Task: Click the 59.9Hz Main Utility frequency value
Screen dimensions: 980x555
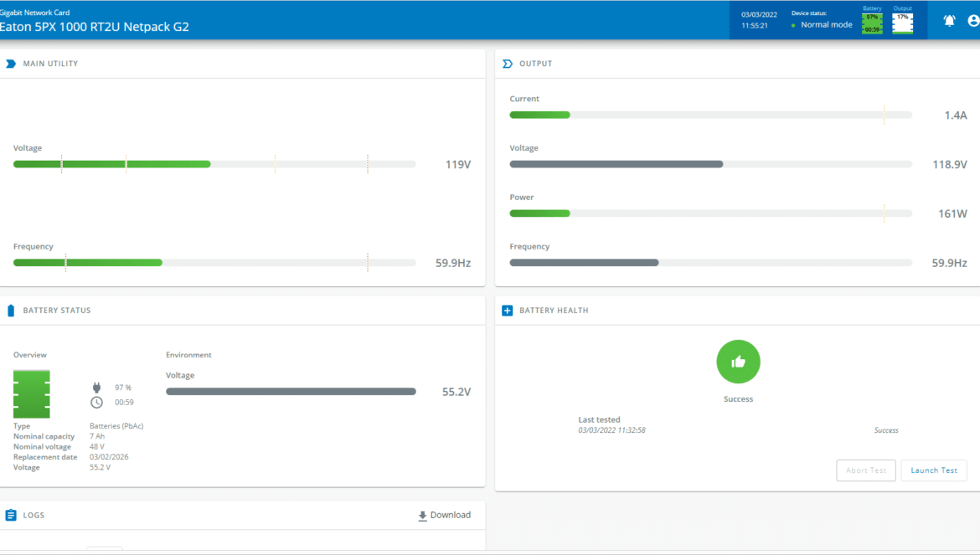Action: click(x=453, y=263)
